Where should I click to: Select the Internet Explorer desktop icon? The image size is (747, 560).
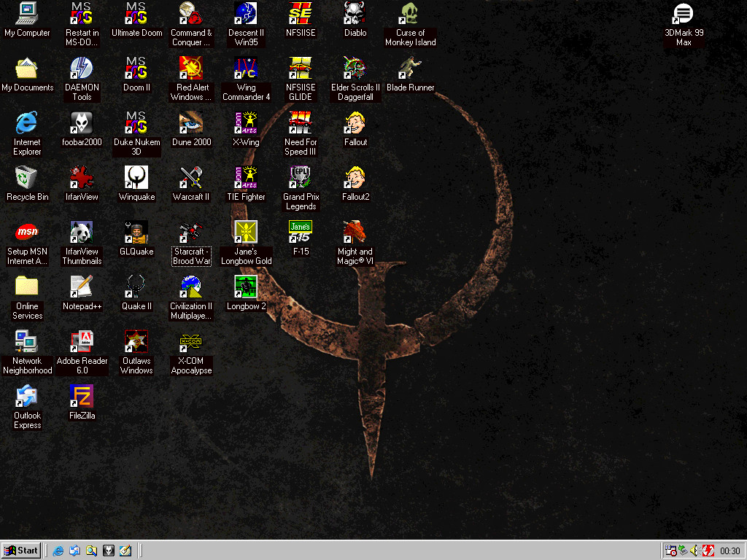pyautogui.click(x=27, y=122)
